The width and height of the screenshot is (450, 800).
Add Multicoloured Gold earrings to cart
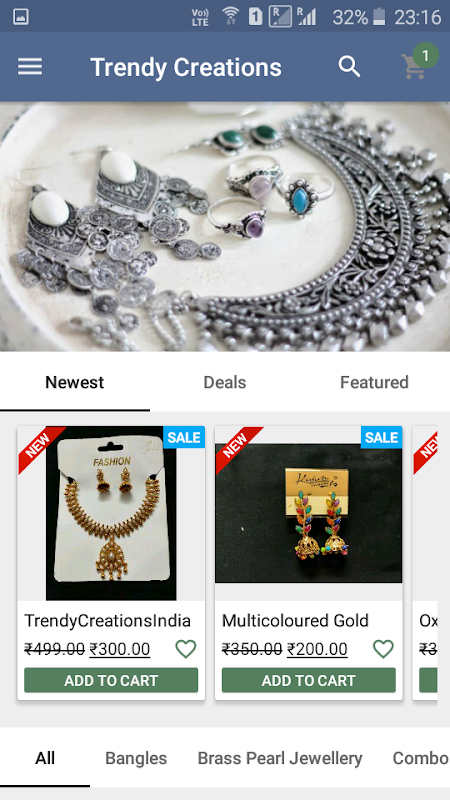[x=309, y=680]
